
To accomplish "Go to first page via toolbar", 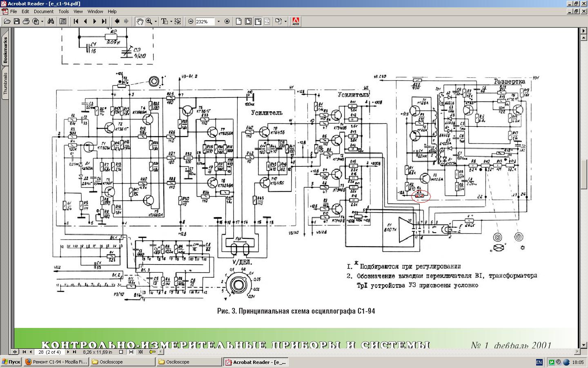I will 76,21.
